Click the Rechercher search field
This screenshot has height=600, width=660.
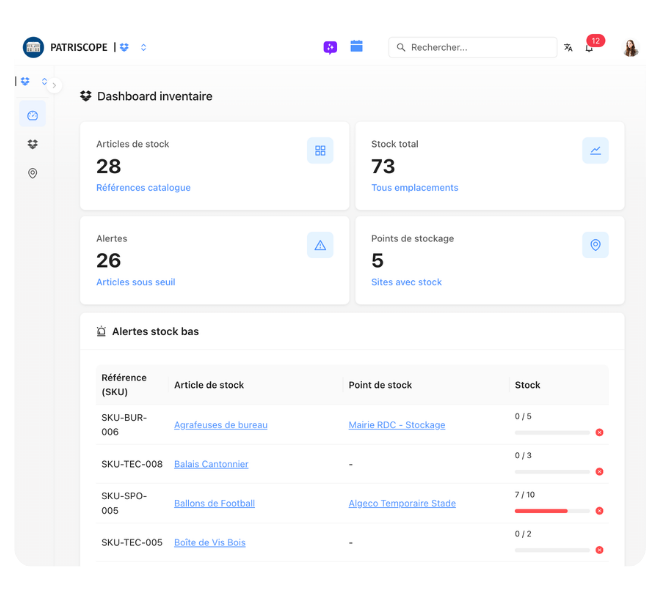point(473,47)
